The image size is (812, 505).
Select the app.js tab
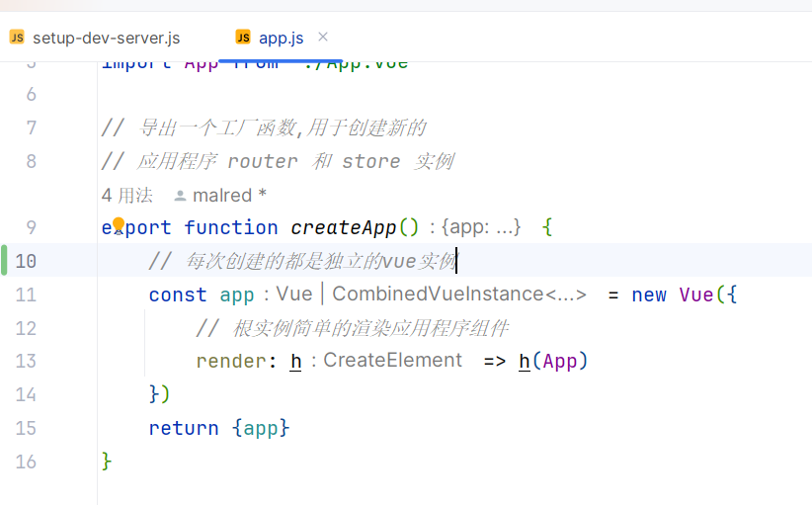281,39
